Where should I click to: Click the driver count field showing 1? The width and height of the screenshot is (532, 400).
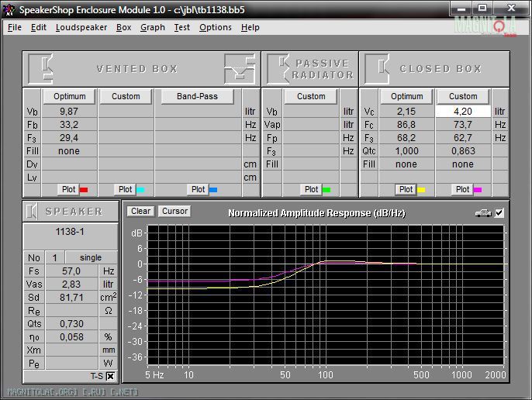pyautogui.click(x=54, y=258)
